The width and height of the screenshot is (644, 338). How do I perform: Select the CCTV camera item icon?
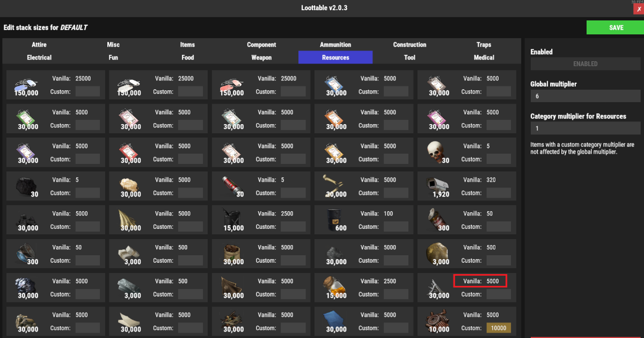coord(437,185)
